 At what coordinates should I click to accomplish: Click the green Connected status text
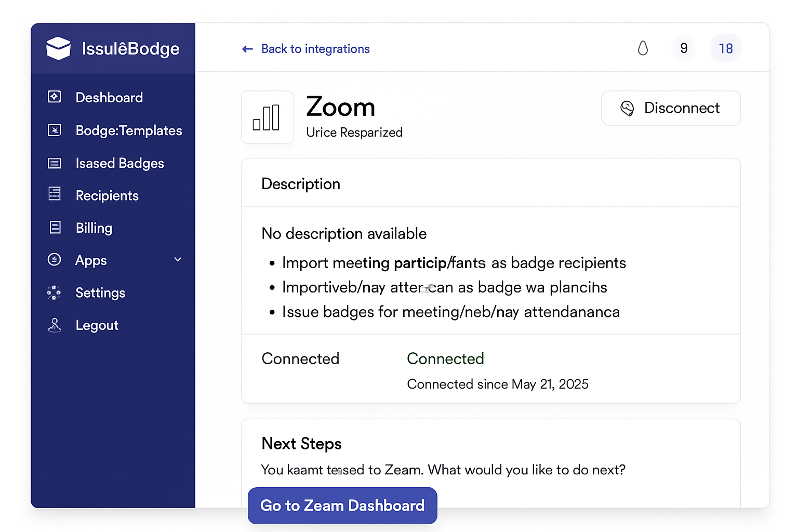(445, 358)
